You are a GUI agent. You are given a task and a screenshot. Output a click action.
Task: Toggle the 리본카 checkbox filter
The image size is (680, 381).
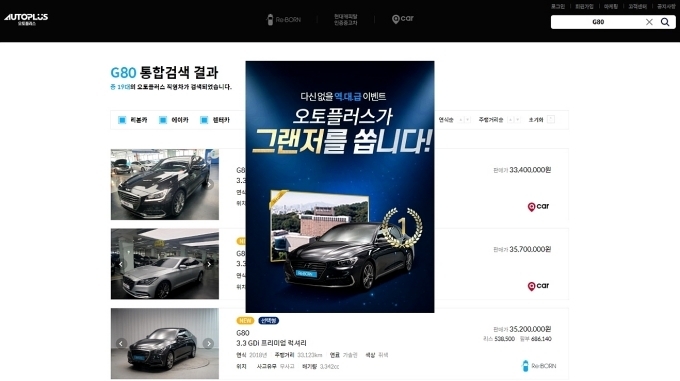122,120
